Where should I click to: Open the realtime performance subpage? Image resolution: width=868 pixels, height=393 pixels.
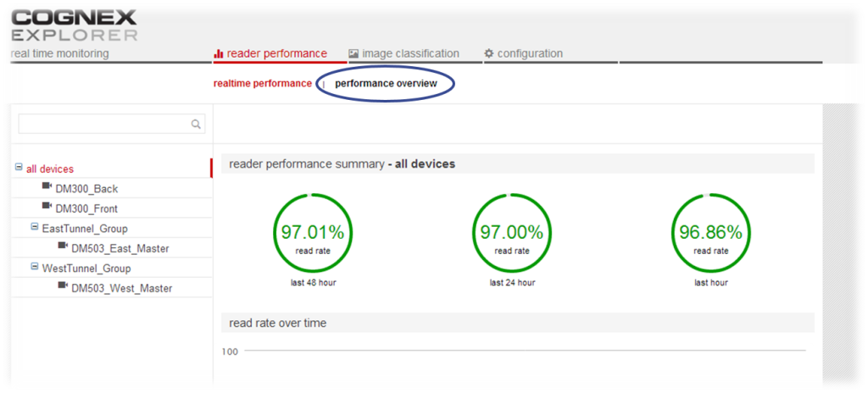(262, 83)
